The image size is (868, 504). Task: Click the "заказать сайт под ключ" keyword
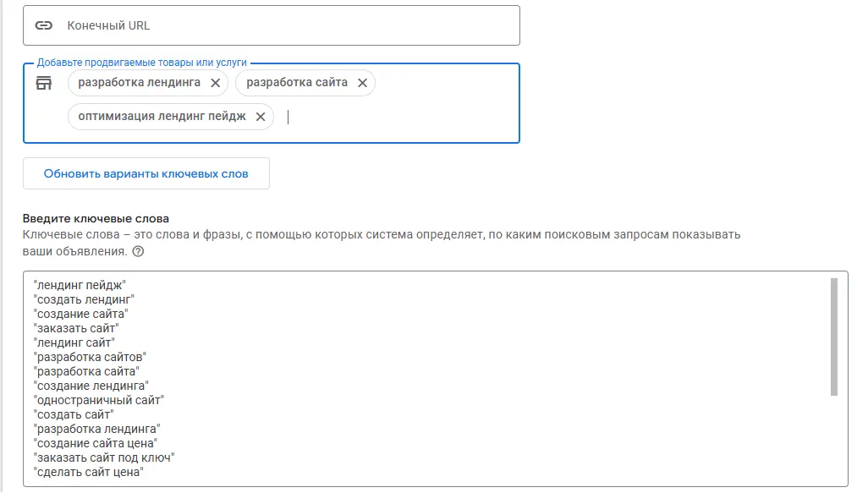coord(103,457)
